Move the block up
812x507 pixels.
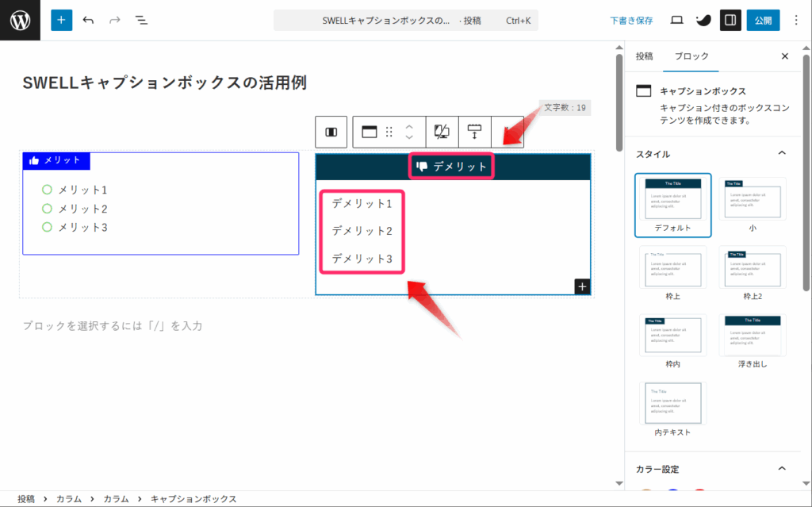409,127
